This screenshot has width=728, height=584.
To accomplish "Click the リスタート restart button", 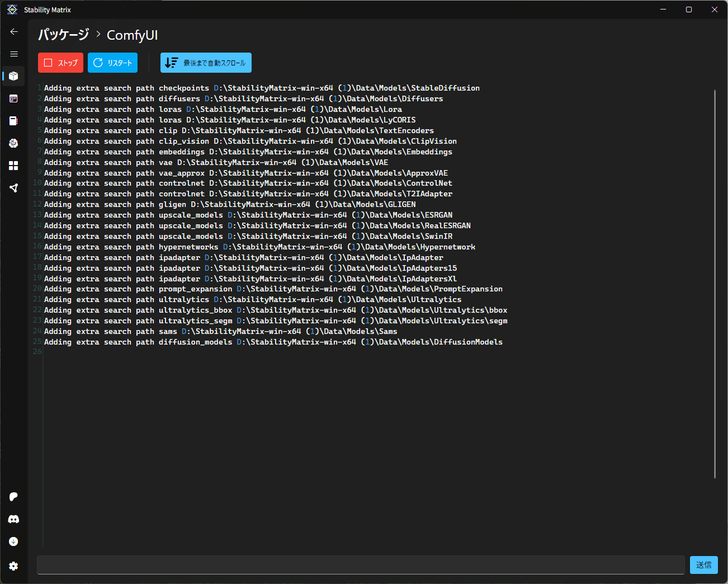I will (112, 63).
